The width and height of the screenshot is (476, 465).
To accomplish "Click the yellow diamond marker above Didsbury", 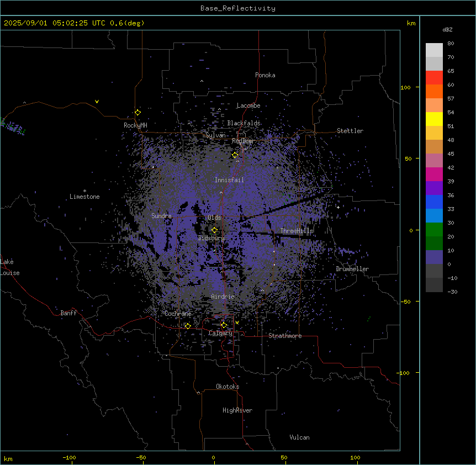I will click(x=214, y=230).
